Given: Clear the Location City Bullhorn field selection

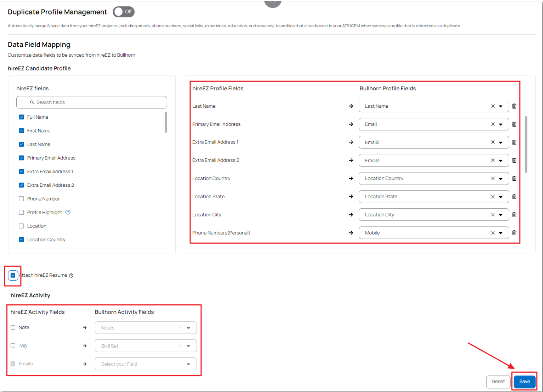Looking at the screenshot, I should tap(493, 214).
